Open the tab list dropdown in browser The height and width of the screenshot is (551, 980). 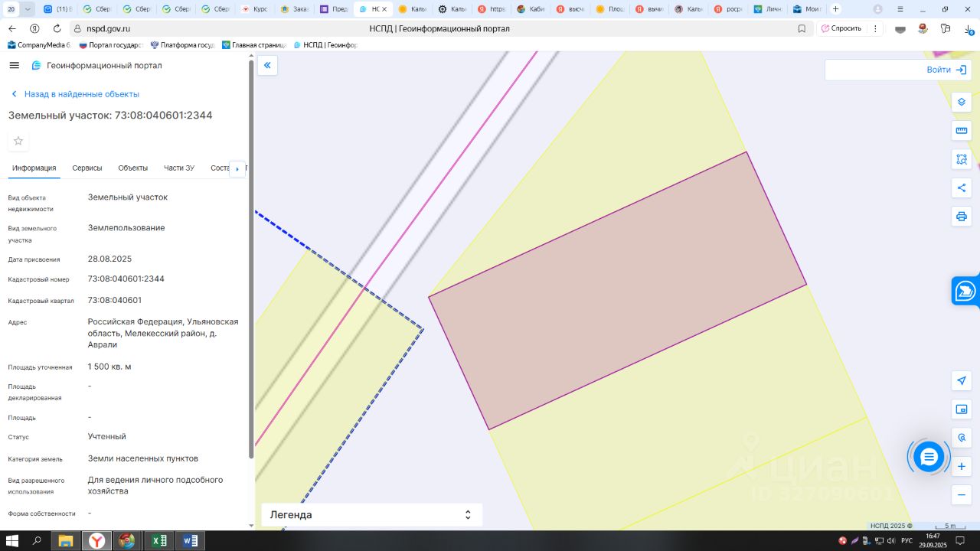[x=28, y=9]
